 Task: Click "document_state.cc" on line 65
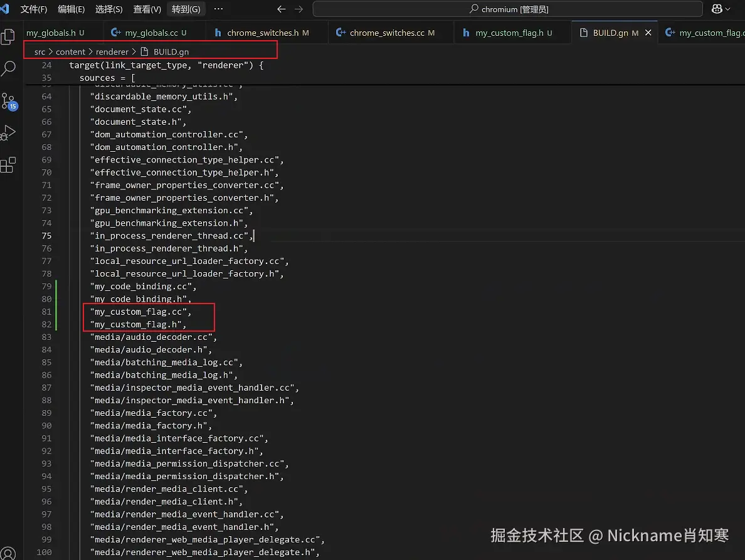138,109
